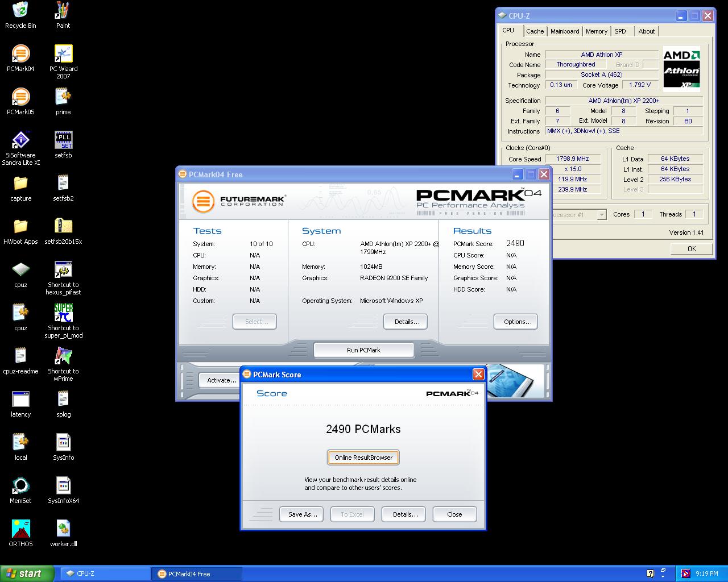Open the SysInfo desktop icon
Image resolution: width=728 pixels, height=582 pixels.
63,447
